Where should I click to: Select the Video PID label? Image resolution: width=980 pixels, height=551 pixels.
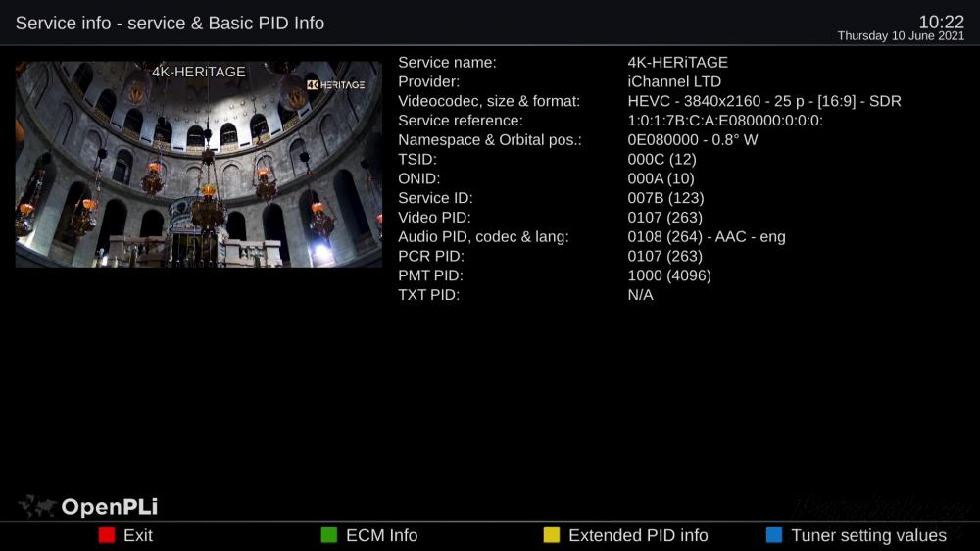(434, 218)
